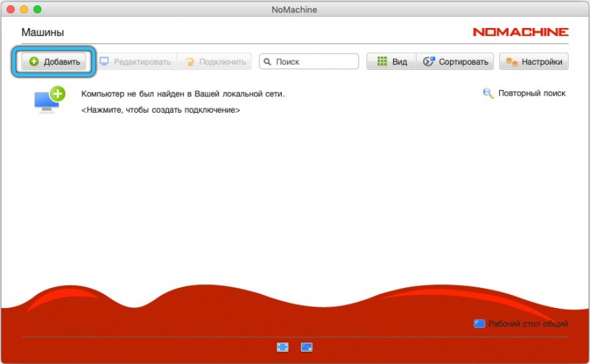590x364 pixels.
Task: Open the Вид view options
Action: 392,62
